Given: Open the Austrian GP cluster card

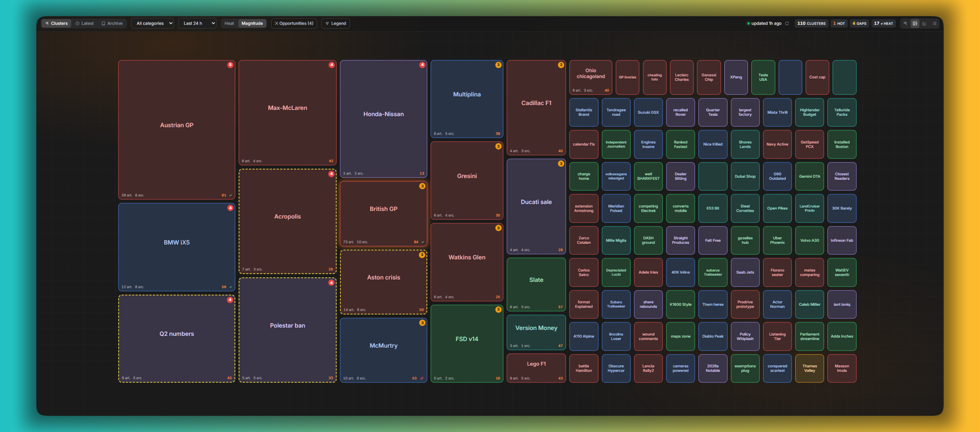Looking at the screenshot, I should (x=176, y=129).
